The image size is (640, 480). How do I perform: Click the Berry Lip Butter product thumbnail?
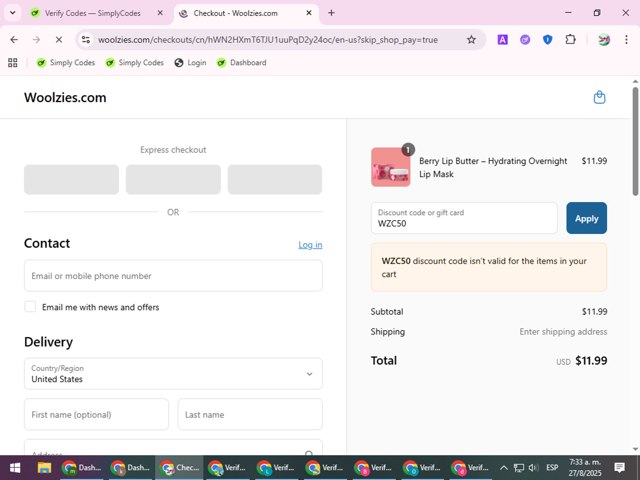[391, 167]
